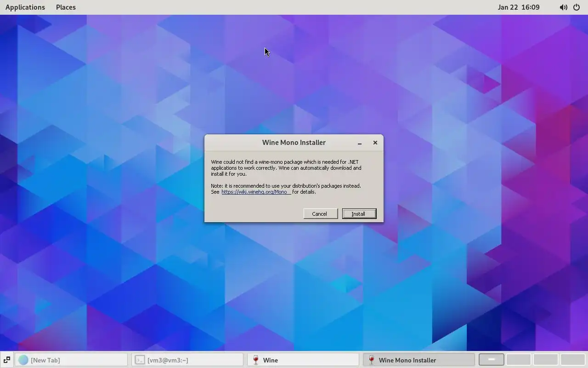Image resolution: width=588 pixels, height=368 pixels.
Task: Click the show-desktop icon in the taskbar
Action: click(6, 360)
